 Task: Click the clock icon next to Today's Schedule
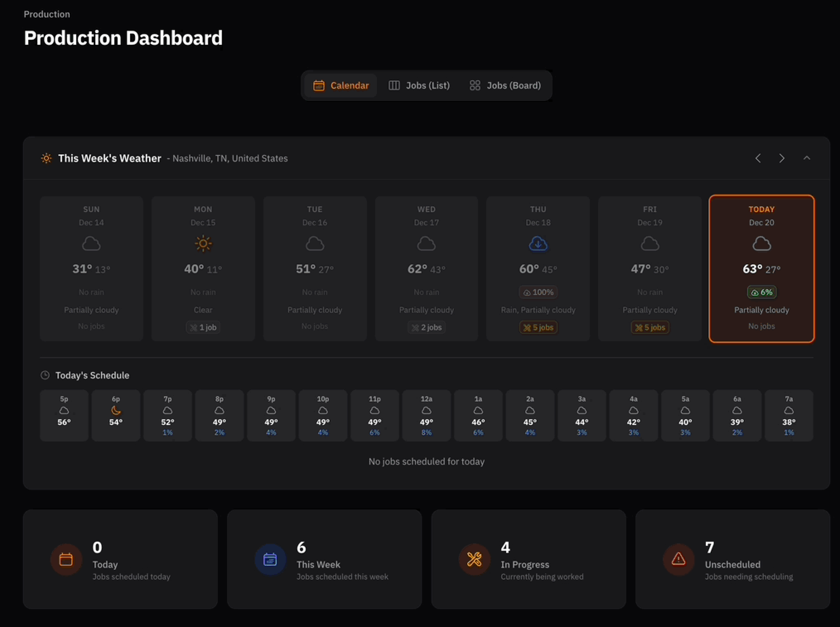(x=45, y=375)
